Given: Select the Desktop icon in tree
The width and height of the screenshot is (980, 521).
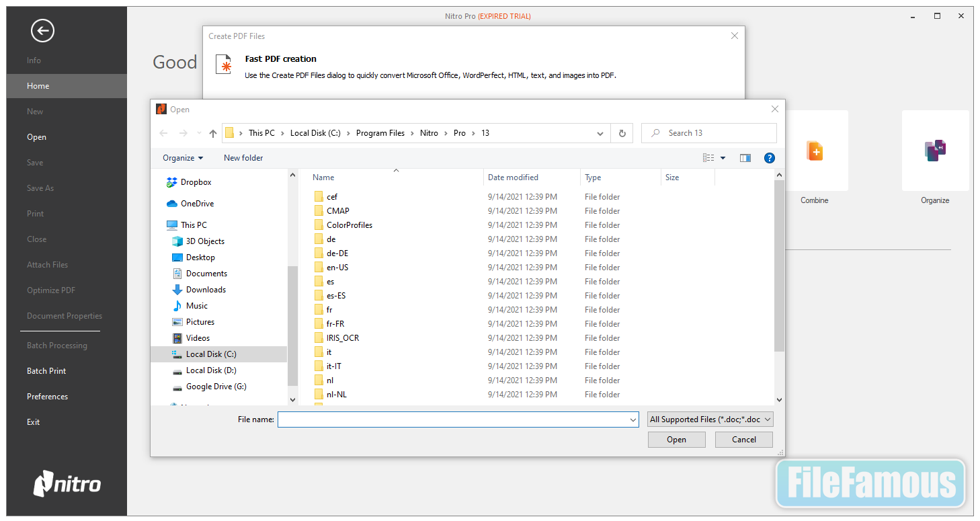Looking at the screenshot, I should point(177,257).
